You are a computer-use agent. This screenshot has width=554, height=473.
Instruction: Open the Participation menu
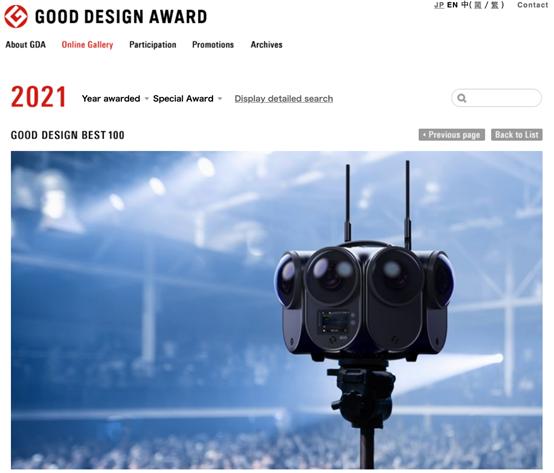tap(153, 45)
